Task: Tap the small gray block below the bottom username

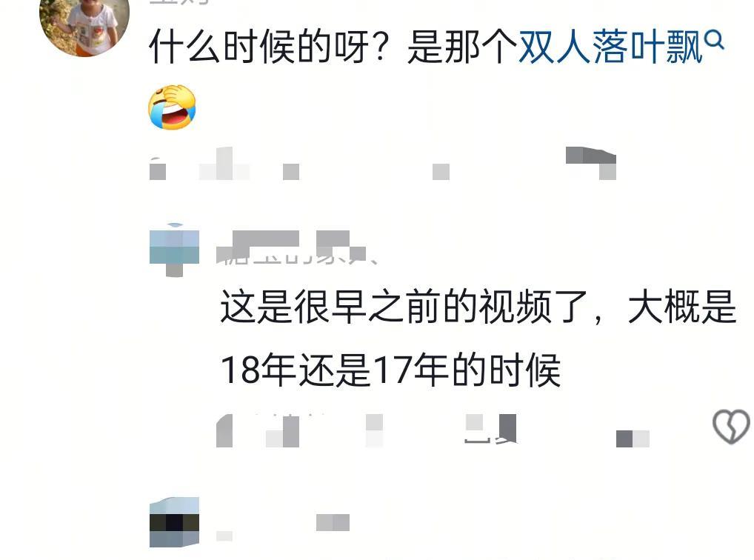Action: tap(224, 536)
